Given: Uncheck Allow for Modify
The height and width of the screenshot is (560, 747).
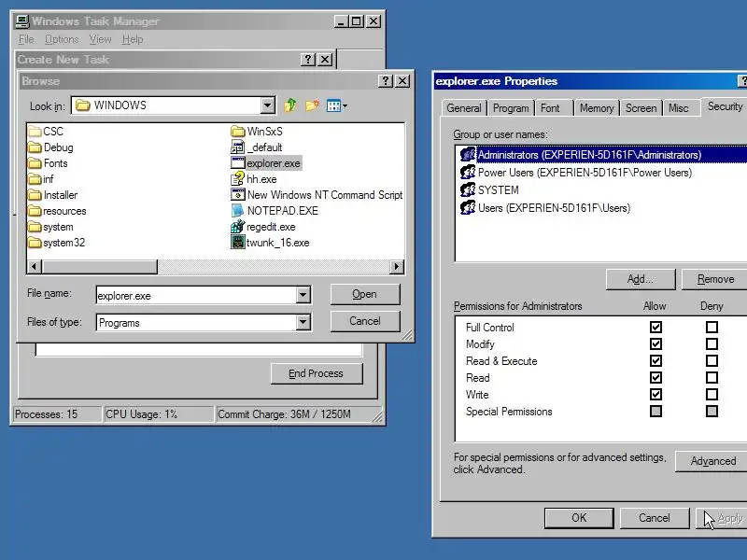Looking at the screenshot, I should pyautogui.click(x=656, y=343).
